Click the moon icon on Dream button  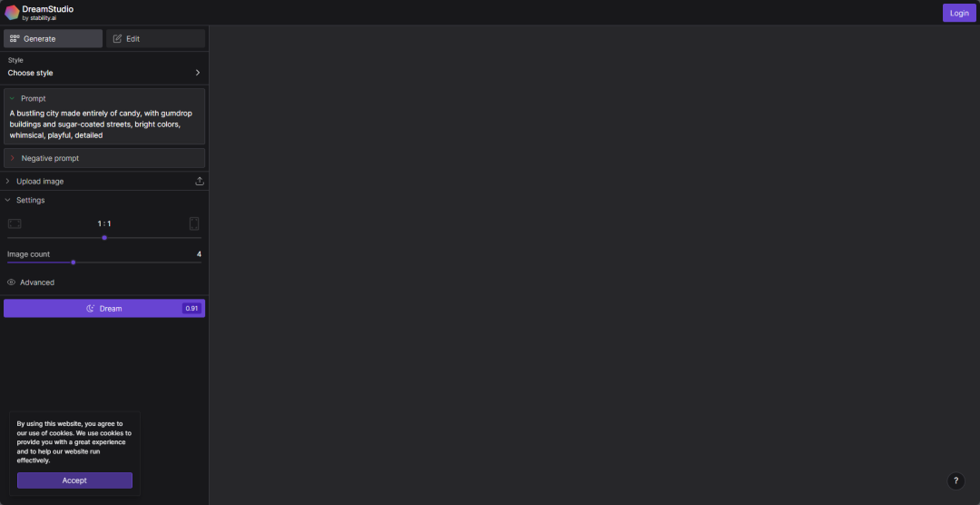click(x=91, y=309)
